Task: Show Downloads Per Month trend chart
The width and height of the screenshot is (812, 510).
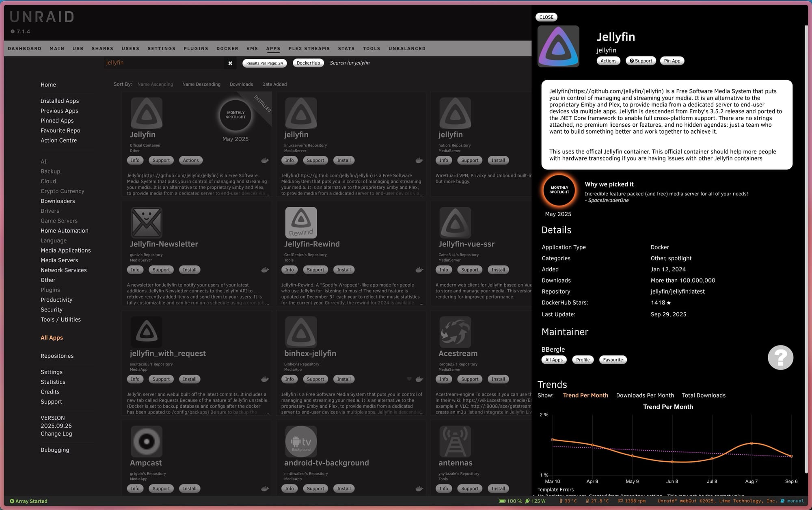Action: [645, 395]
